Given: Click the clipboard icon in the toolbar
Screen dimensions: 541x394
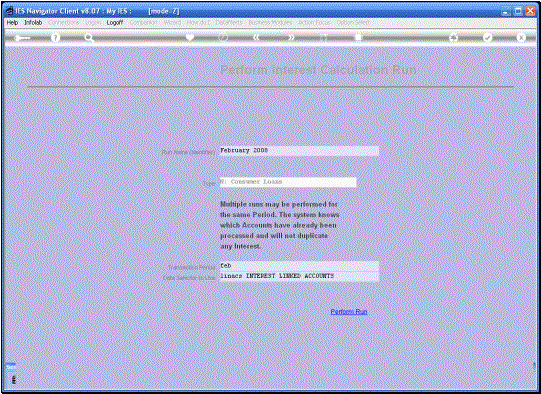Looking at the screenshot, I should tap(358, 37).
